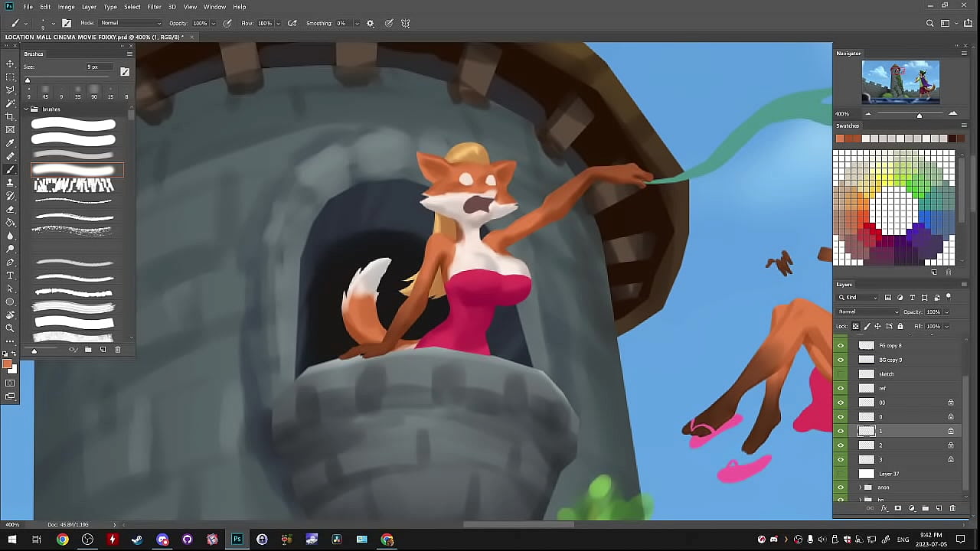Add layer style via fx icon

point(884,508)
